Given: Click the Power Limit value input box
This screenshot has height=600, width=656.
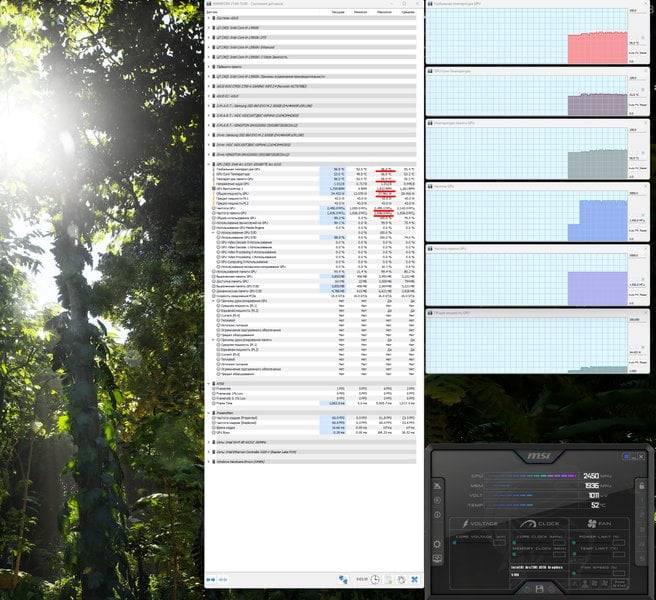Looking at the screenshot, I should point(619,542).
